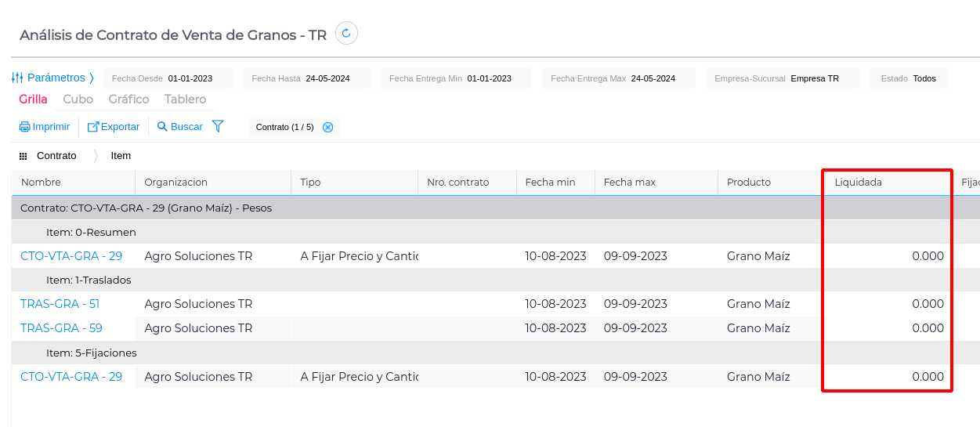Open the filter funnel icon
This screenshot has height=427, width=980.
[x=218, y=126]
